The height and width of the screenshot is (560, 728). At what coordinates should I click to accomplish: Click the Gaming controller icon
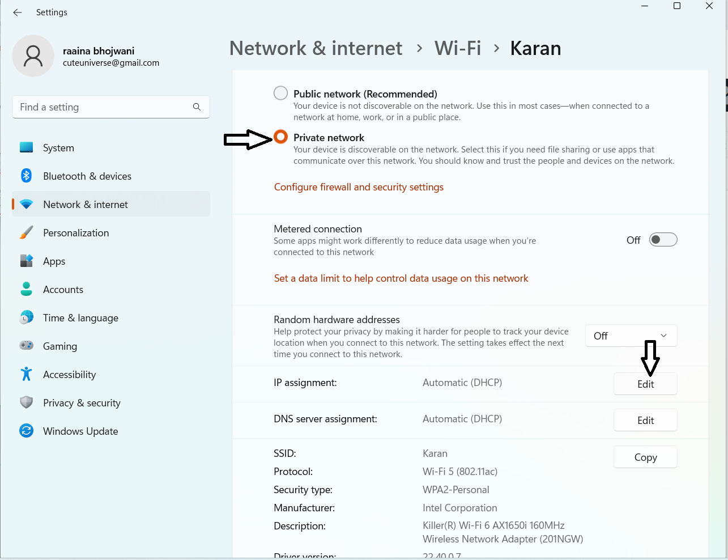coord(27,346)
